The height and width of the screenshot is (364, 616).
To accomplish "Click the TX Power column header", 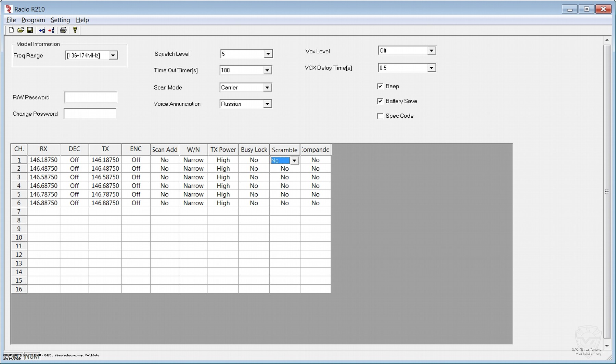I will coord(223,149).
